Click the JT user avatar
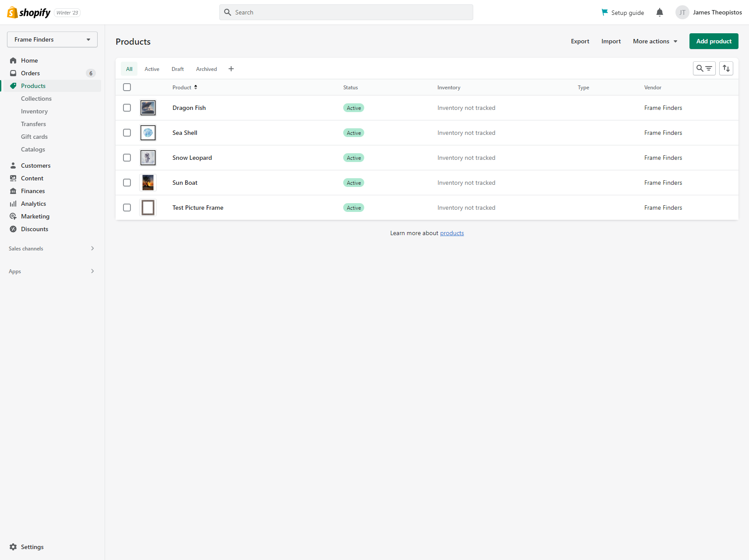The height and width of the screenshot is (560, 749). tap(682, 12)
